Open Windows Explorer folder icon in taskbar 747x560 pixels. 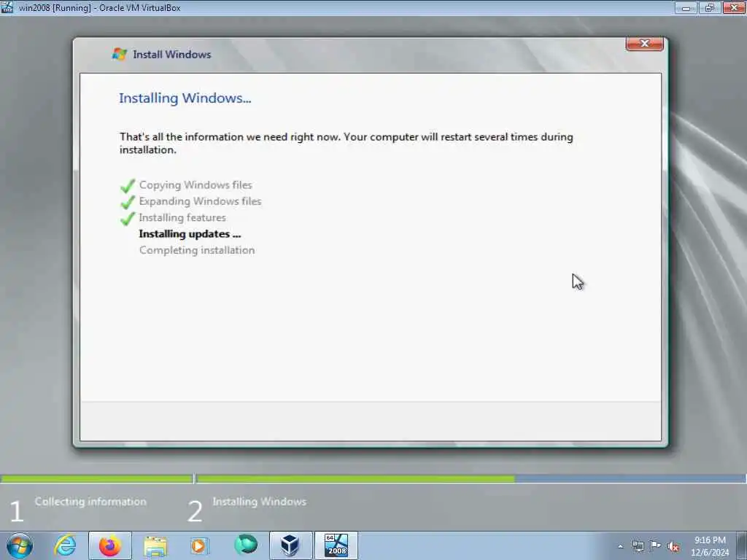tap(155, 545)
